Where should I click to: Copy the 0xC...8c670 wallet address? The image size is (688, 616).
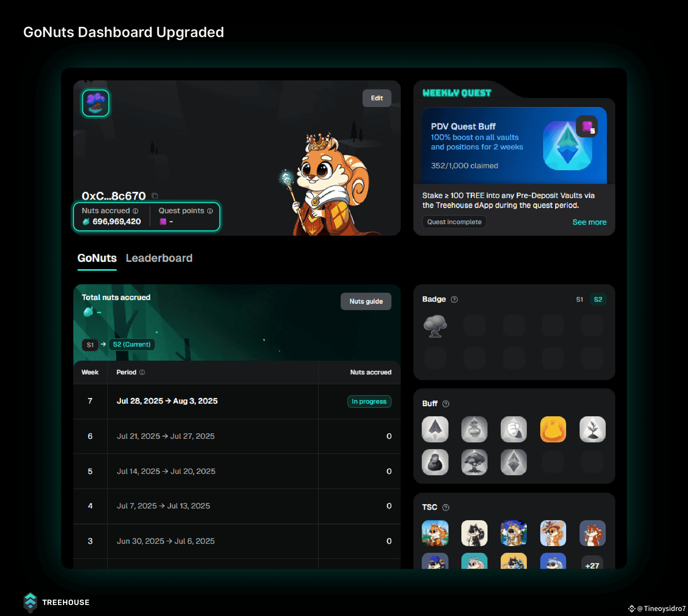click(x=155, y=196)
